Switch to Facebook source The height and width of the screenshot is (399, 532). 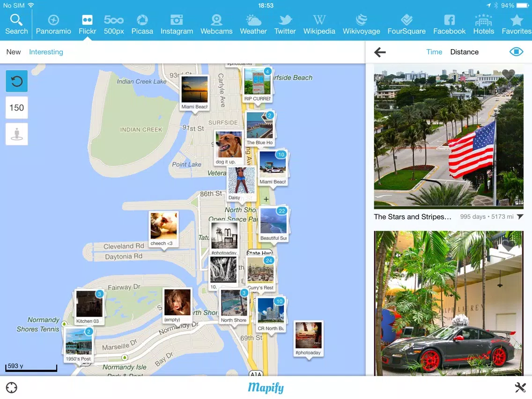(x=449, y=24)
